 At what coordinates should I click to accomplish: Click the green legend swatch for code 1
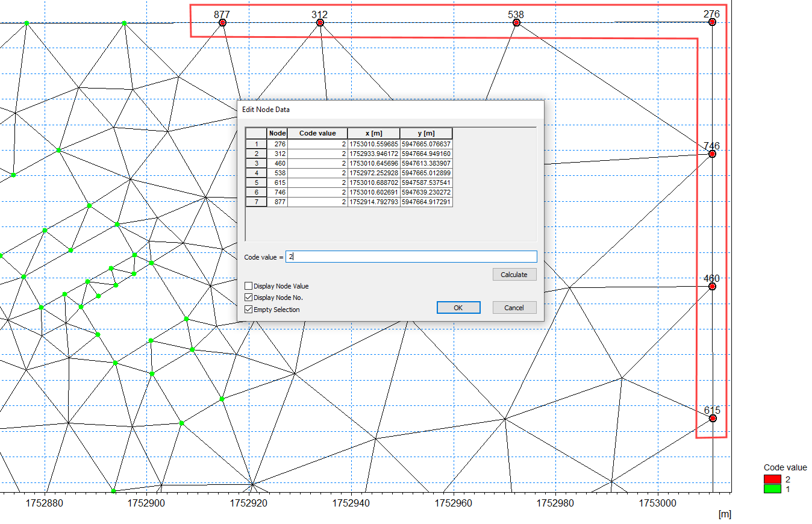coord(773,489)
